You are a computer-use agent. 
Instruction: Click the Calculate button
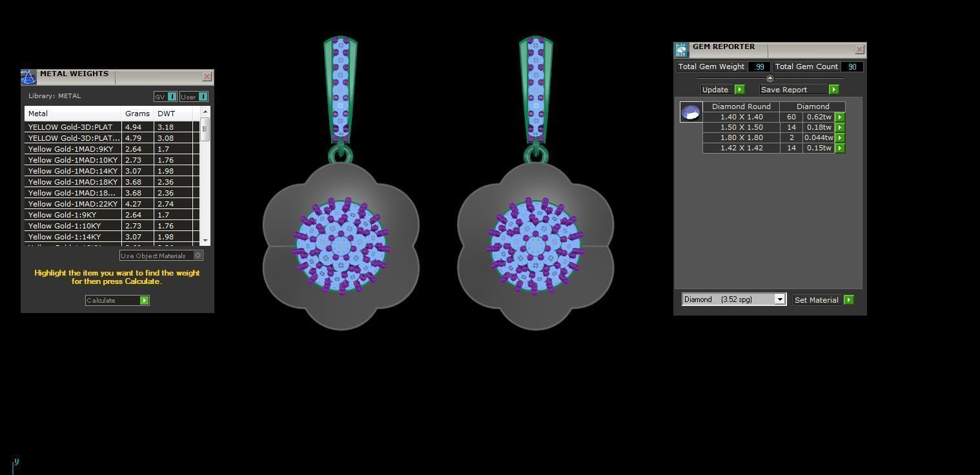tap(117, 301)
